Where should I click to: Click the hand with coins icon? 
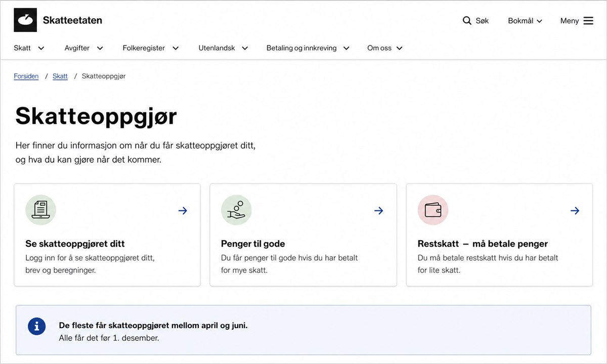pyautogui.click(x=236, y=210)
